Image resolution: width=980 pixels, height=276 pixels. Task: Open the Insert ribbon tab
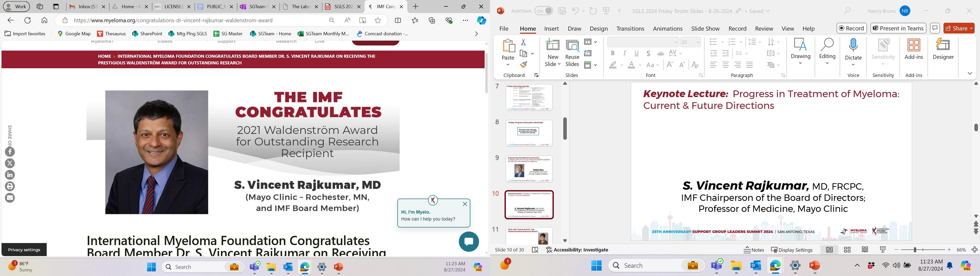551,29
